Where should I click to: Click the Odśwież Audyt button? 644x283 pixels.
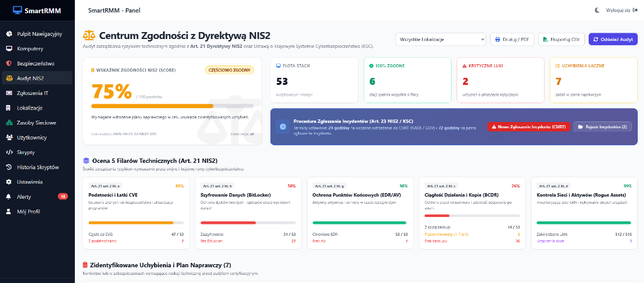coord(613,40)
